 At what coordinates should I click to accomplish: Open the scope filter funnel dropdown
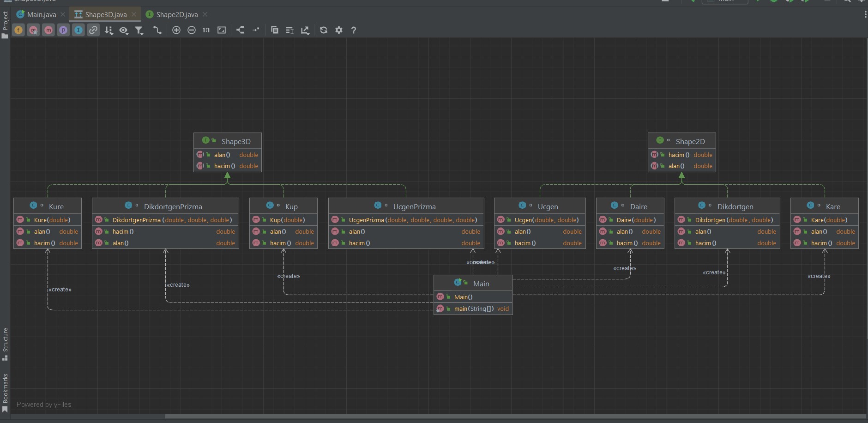click(139, 30)
